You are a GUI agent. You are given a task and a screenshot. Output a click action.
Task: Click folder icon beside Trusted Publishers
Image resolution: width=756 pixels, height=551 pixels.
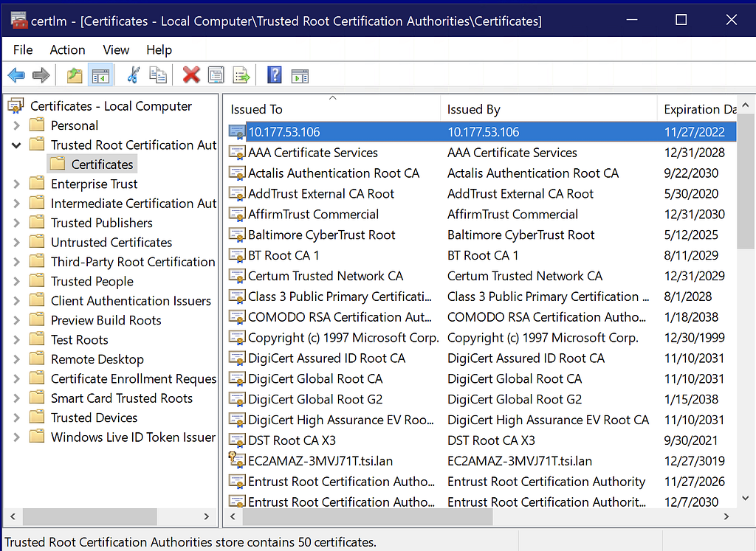[37, 223]
